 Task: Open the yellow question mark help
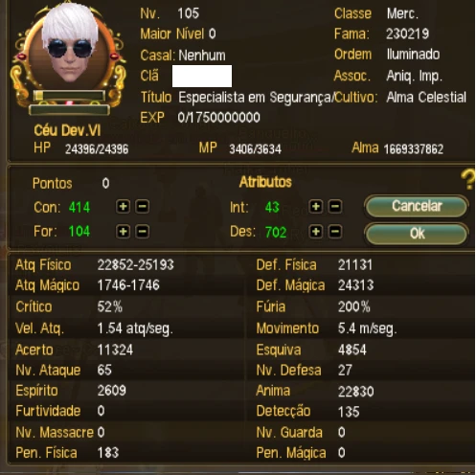click(468, 179)
